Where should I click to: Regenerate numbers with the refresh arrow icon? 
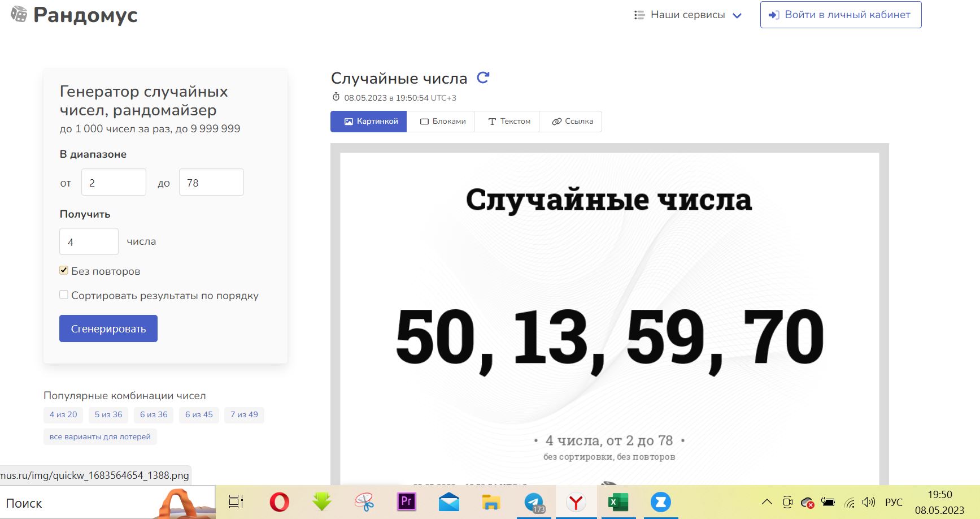[x=483, y=77]
